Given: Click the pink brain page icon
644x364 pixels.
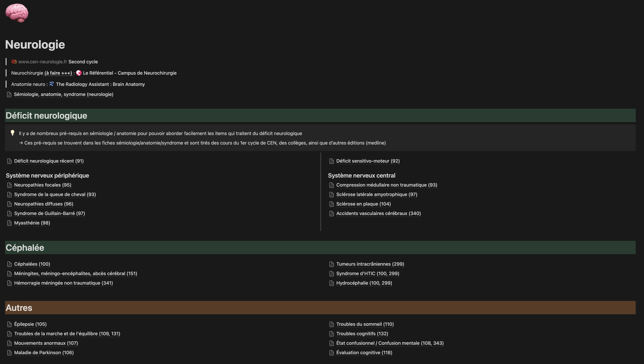Looking at the screenshot, I should (17, 13).
